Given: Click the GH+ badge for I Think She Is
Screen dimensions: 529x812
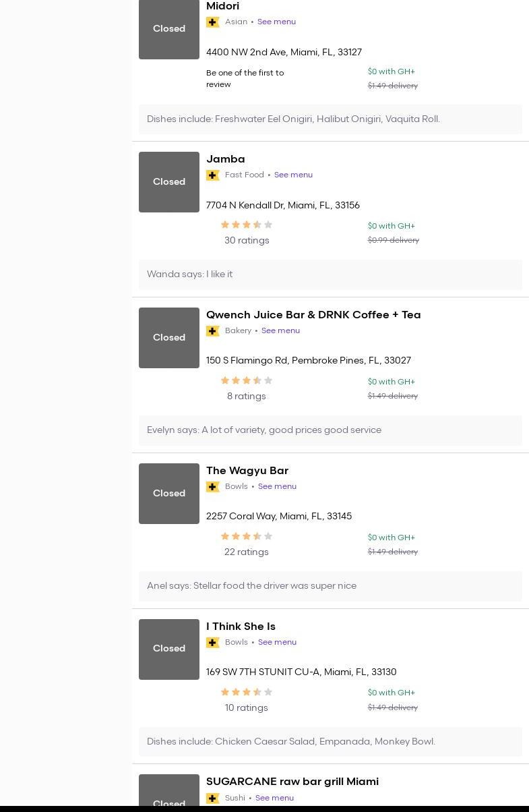Looking at the screenshot, I should [x=213, y=643].
